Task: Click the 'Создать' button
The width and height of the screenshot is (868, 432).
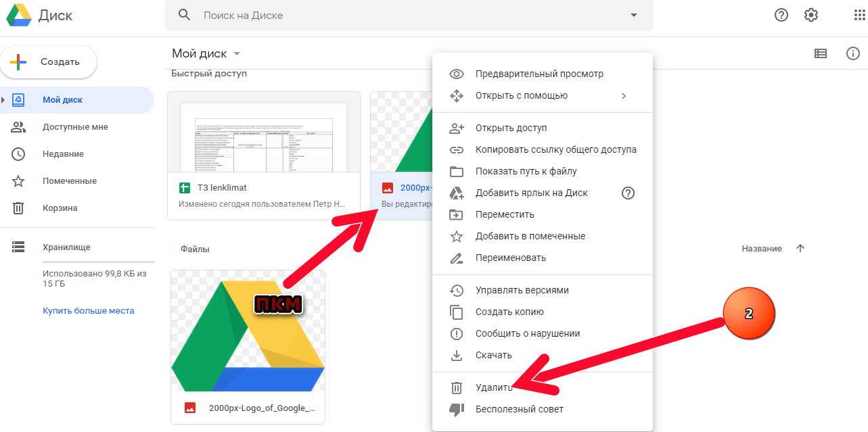Action: click(49, 62)
